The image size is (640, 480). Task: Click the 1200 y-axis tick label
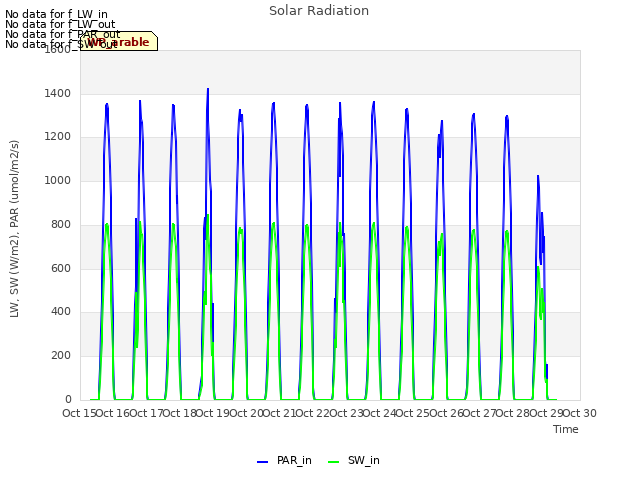coord(58,136)
